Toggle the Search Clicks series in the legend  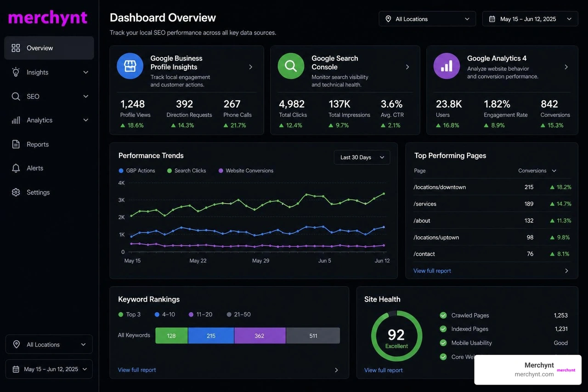pos(187,170)
